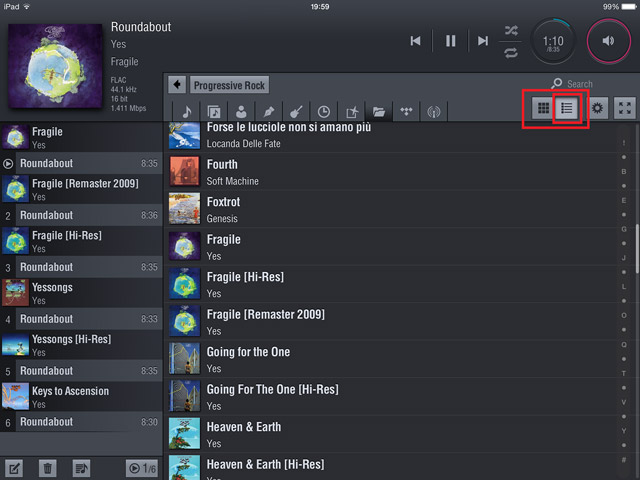Open the Songs tab with the music note icon

point(187,111)
